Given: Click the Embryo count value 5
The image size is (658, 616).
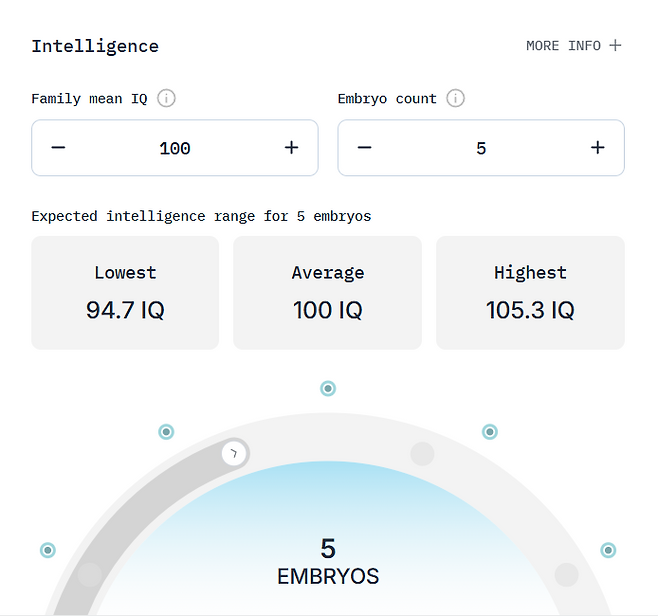Looking at the screenshot, I should coord(481,149).
